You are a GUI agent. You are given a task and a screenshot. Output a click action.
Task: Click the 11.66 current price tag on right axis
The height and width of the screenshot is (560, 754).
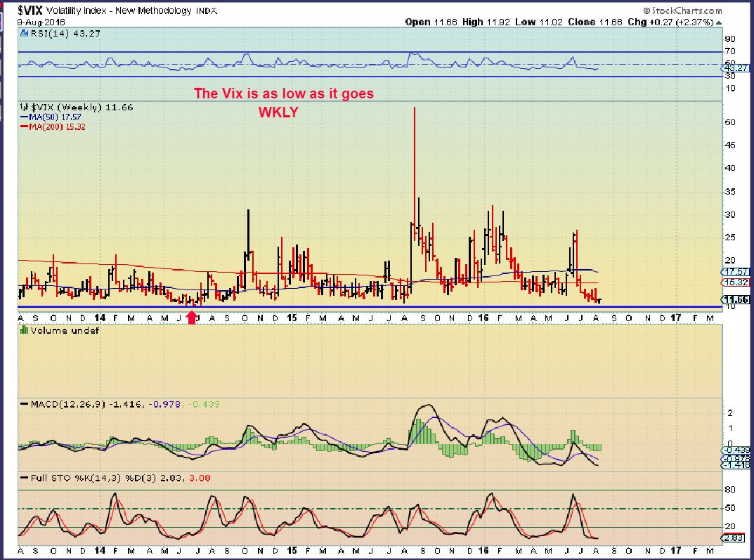736,299
